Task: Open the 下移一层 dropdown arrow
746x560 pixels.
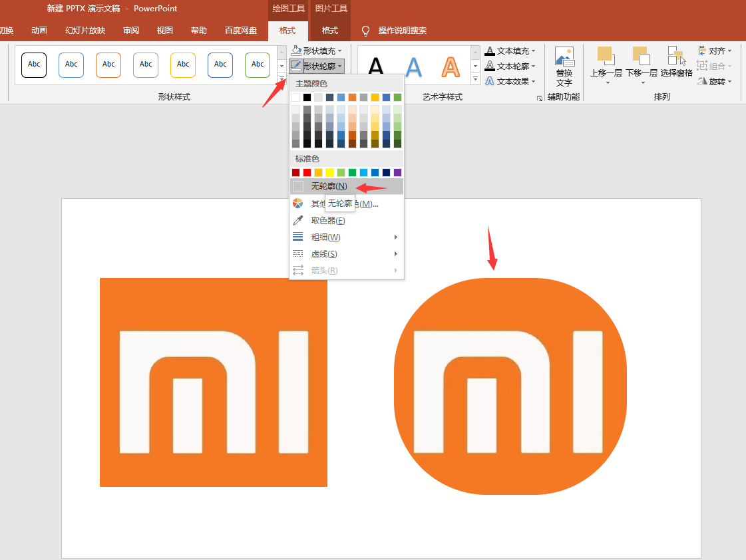Action: (x=643, y=82)
